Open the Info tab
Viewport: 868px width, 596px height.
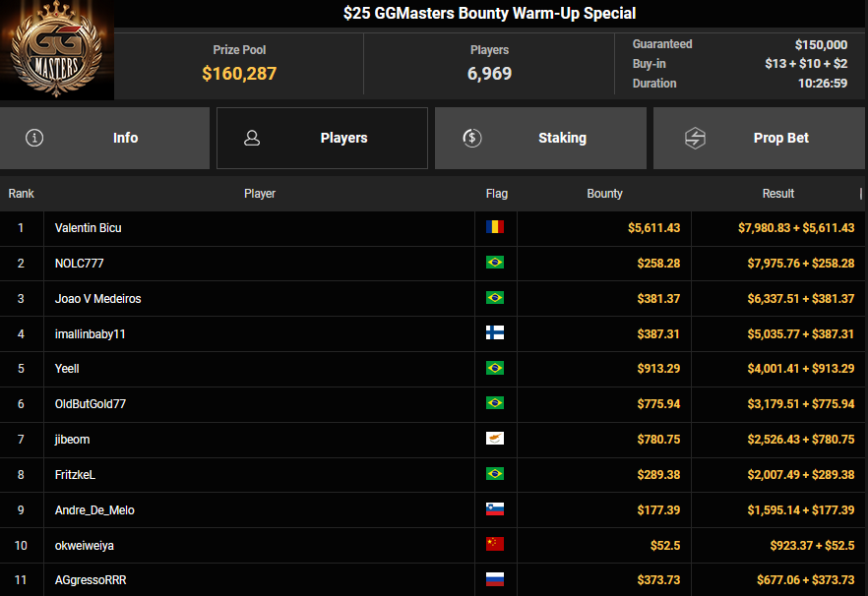pos(105,139)
